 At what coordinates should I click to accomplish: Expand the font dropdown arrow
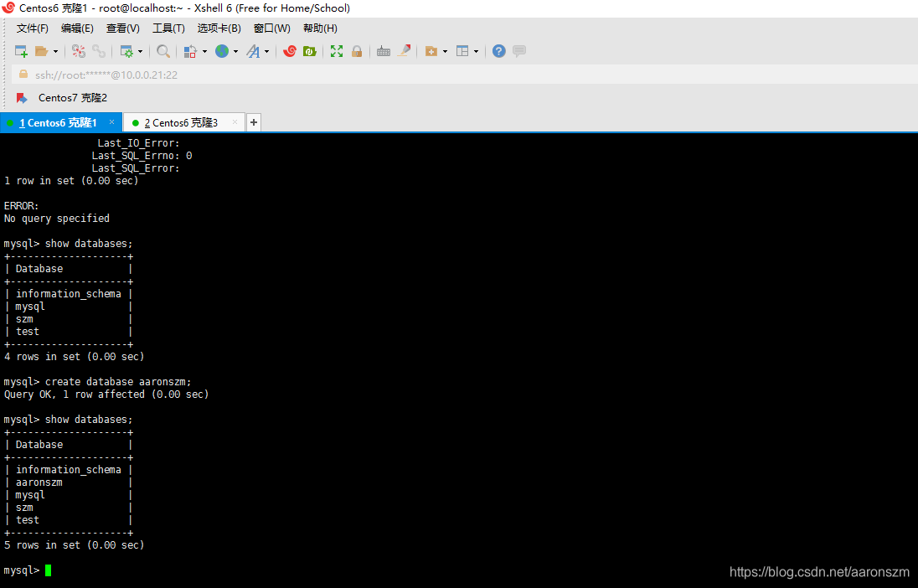click(266, 52)
